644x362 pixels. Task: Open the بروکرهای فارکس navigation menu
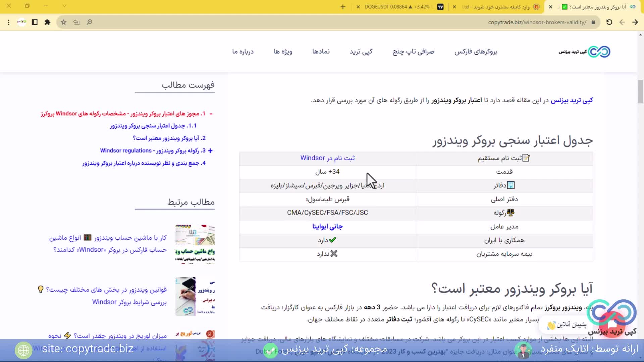pos(476,52)
